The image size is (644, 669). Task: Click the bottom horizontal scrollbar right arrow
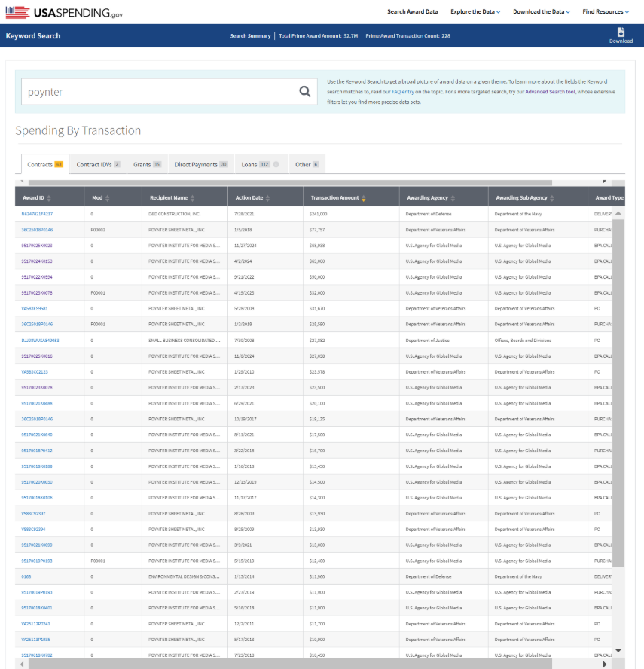pyautogui.click(x=604, y=664)
